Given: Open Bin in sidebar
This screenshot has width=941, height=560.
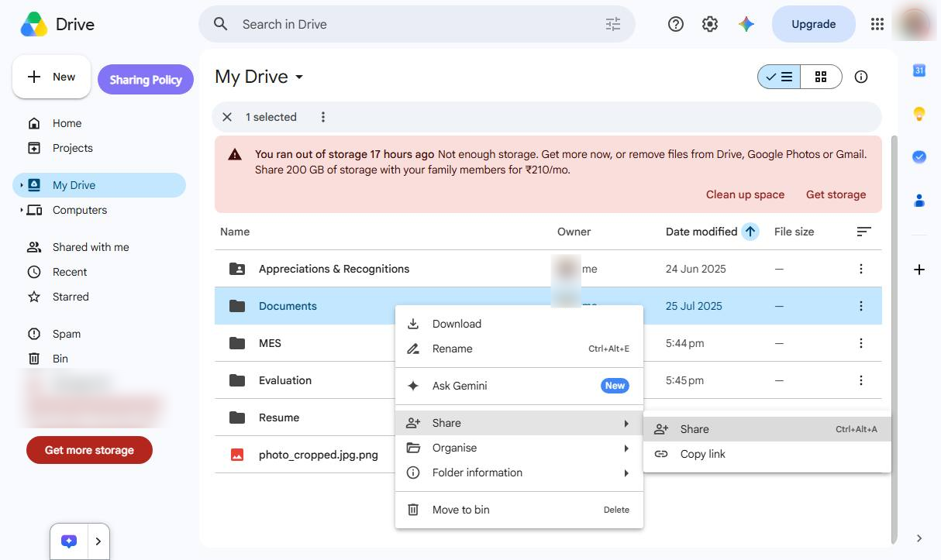Looking at the screenshot, I should 99,359.
